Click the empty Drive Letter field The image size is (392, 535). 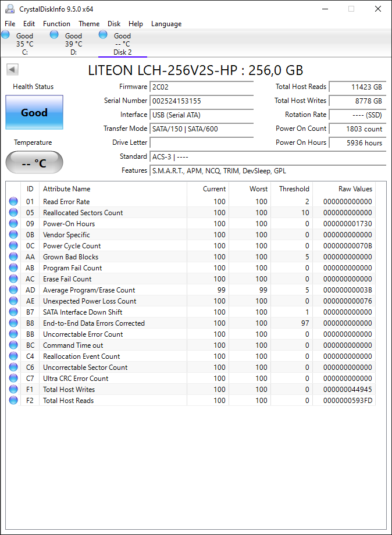click(x=202, y=143)
